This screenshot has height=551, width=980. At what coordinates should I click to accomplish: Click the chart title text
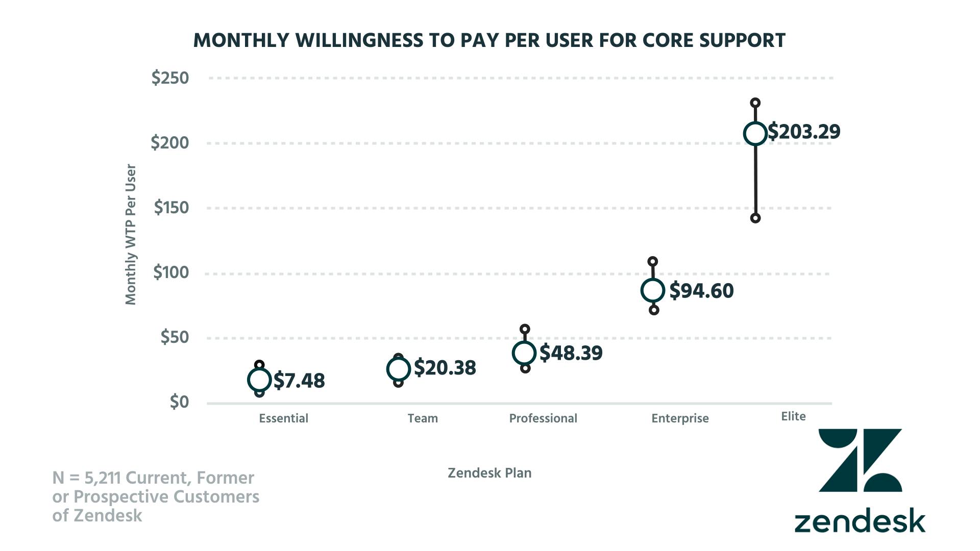489,40
